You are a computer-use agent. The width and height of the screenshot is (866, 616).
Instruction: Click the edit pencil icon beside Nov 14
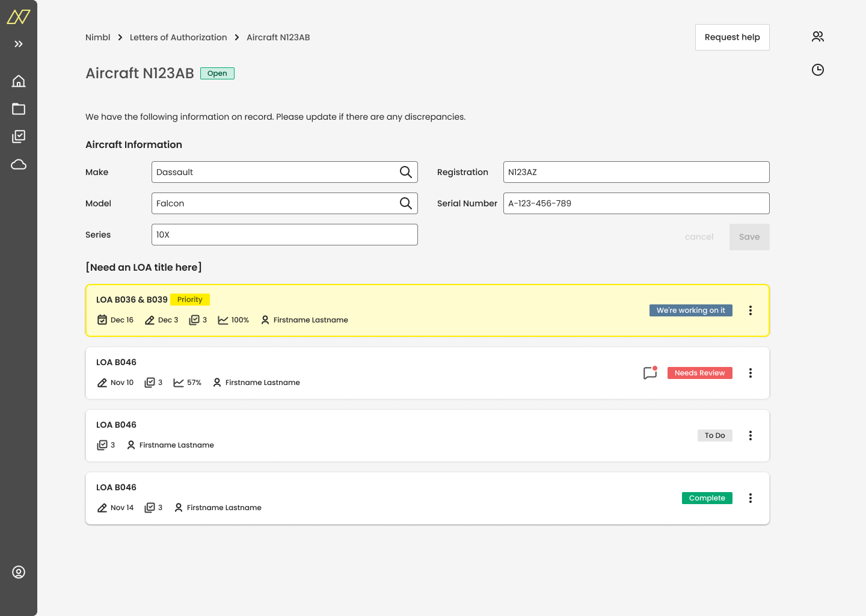pos(102,508)
